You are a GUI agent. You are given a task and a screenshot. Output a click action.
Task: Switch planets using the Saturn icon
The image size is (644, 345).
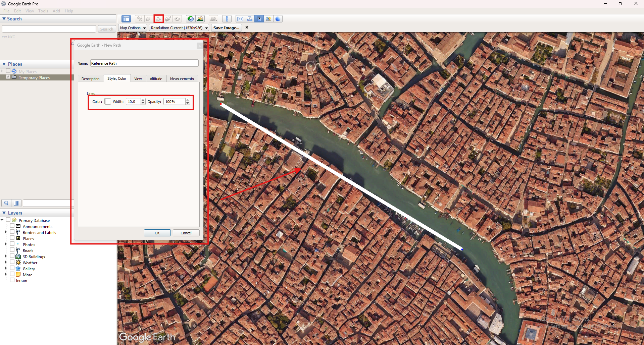[213, 19]
